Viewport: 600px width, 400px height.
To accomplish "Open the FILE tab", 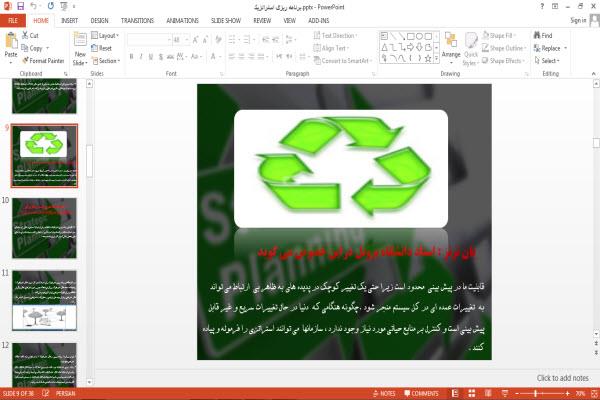I will pos(13,20).
